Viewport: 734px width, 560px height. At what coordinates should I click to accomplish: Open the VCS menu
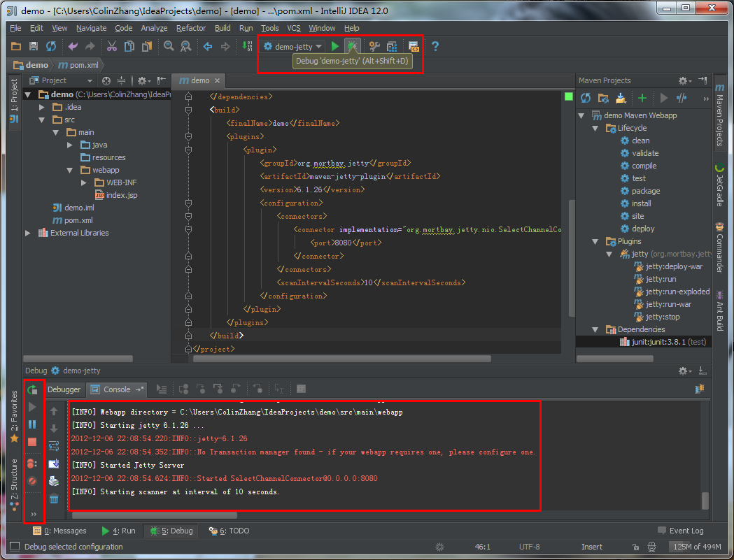(x=293, y=28)
